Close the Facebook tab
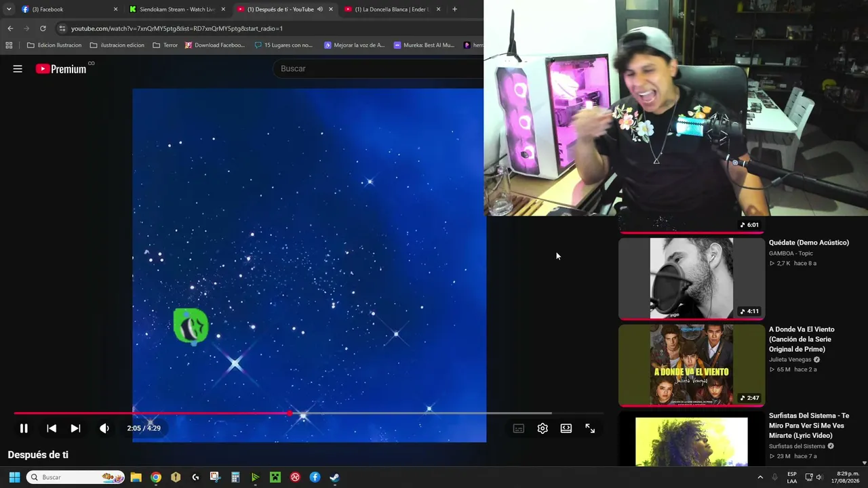868x488 pixels. pos(115,9)
